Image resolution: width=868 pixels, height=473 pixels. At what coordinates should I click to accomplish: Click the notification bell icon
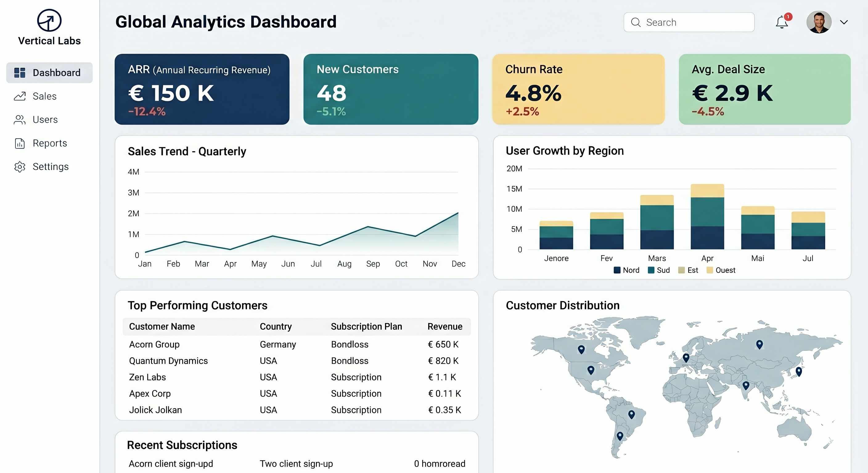tap(781, 22)
